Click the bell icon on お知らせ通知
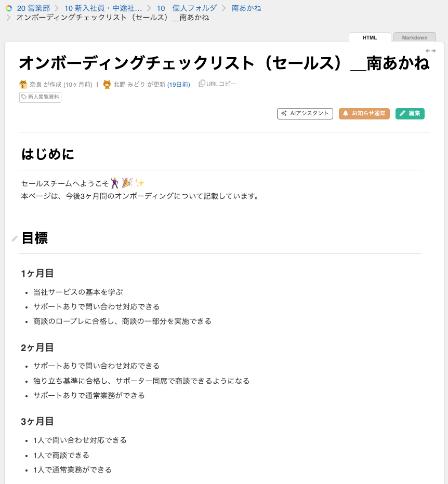Screen dimensions: 448x484 346,113
